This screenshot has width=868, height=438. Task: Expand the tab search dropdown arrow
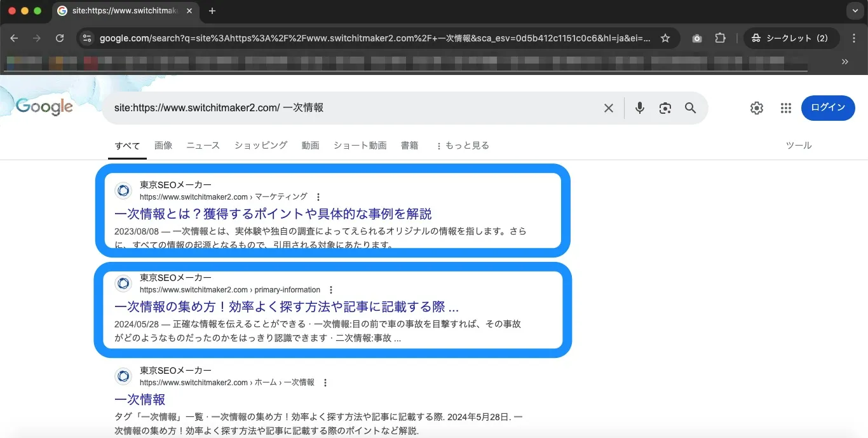pos(854,11)
